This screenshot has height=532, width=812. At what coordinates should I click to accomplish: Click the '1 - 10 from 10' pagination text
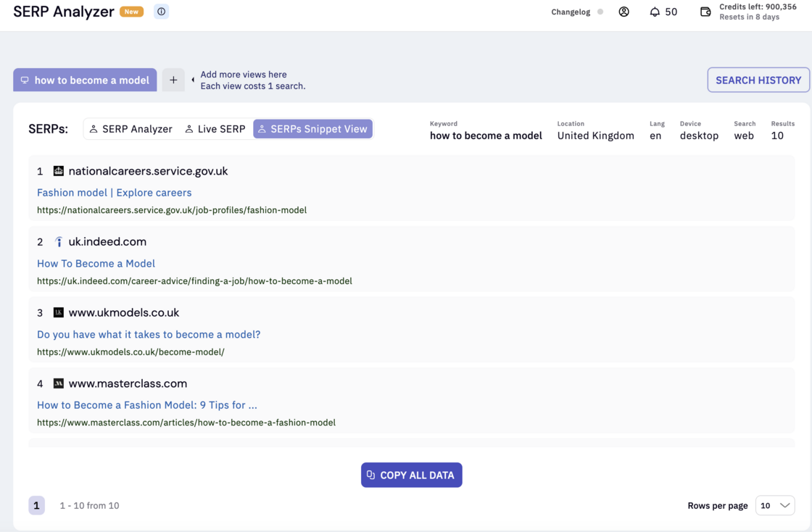point(89,506)
